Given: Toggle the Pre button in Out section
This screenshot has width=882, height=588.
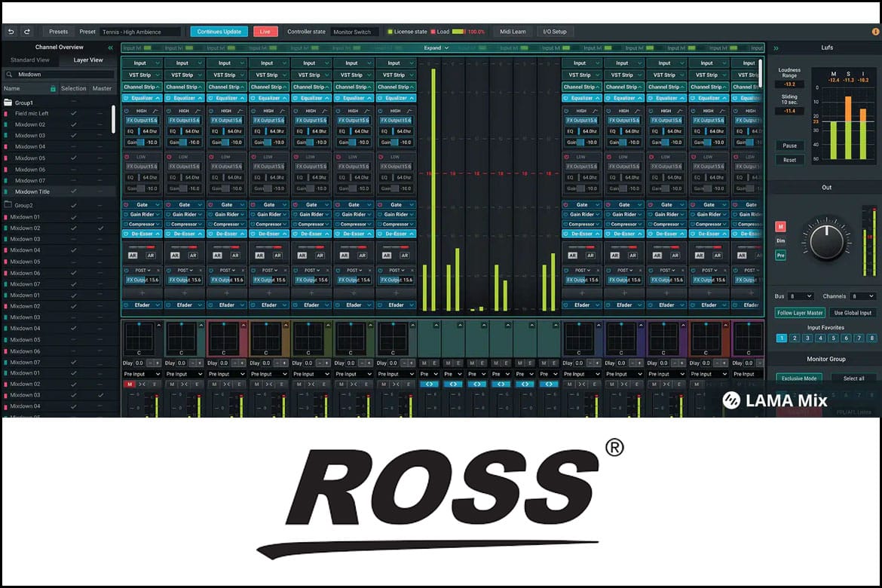Looking at the screenshot, I should pos(780,256).
